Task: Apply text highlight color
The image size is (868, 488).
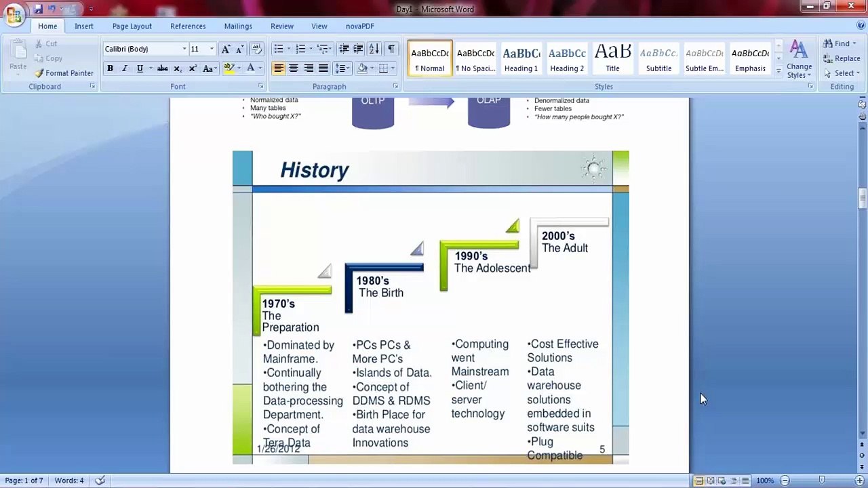Action: [229, 68]
